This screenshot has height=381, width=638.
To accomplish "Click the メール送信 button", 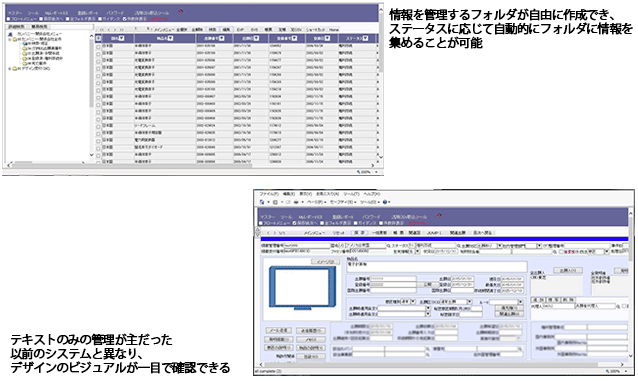I will coord(278,331).
